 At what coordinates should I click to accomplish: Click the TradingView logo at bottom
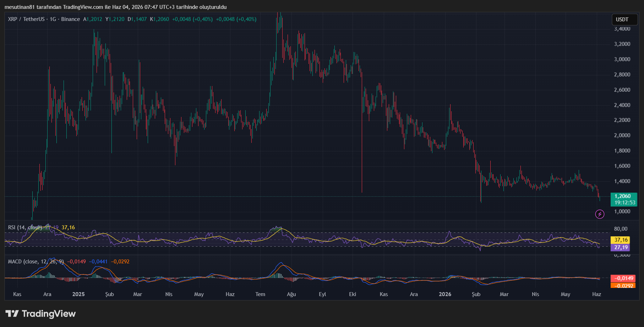point(40,313)
